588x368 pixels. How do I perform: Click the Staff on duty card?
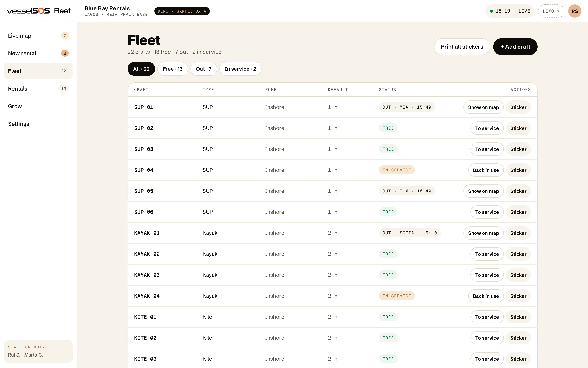pyautogui.click(x=38, y=351)
